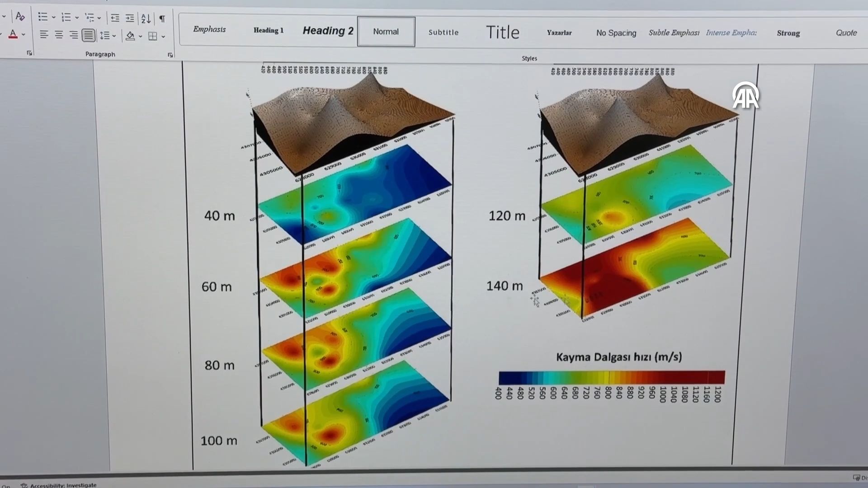
Task: Toggle align left option
Action: 44,34
